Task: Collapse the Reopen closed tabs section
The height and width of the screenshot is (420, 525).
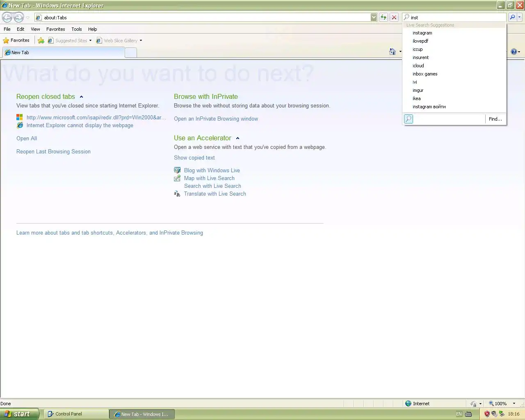Action: (x=81, y=97)
